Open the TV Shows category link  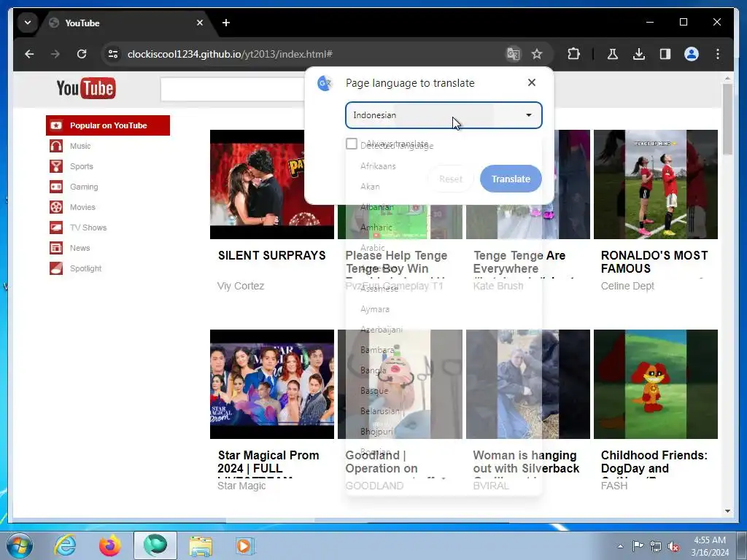pos(88,227)
